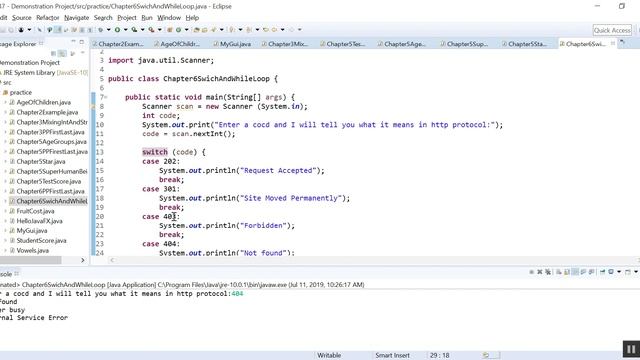Viewport: 640px width, 360px height.
Task: Click the AgeOfChildren.java file icon in tree
Action: pyautogui.click(x=12, y=102)
